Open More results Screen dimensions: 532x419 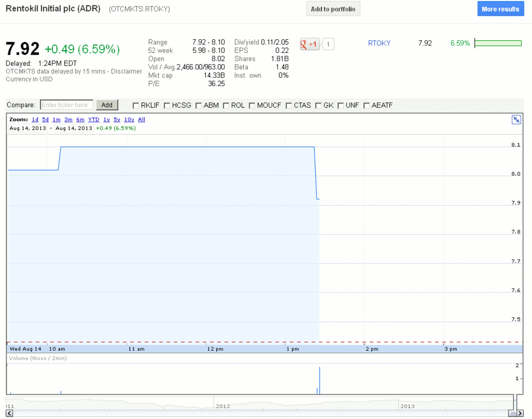pos(500,9)
